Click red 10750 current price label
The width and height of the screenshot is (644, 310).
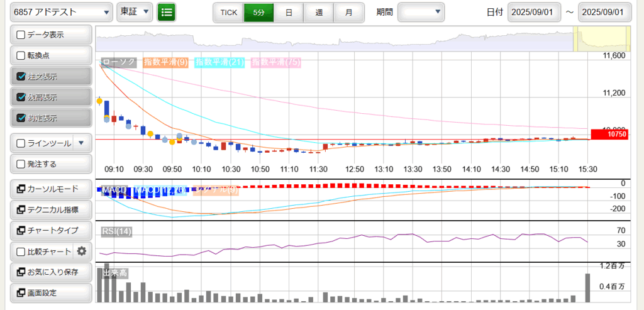click(609, 135)
